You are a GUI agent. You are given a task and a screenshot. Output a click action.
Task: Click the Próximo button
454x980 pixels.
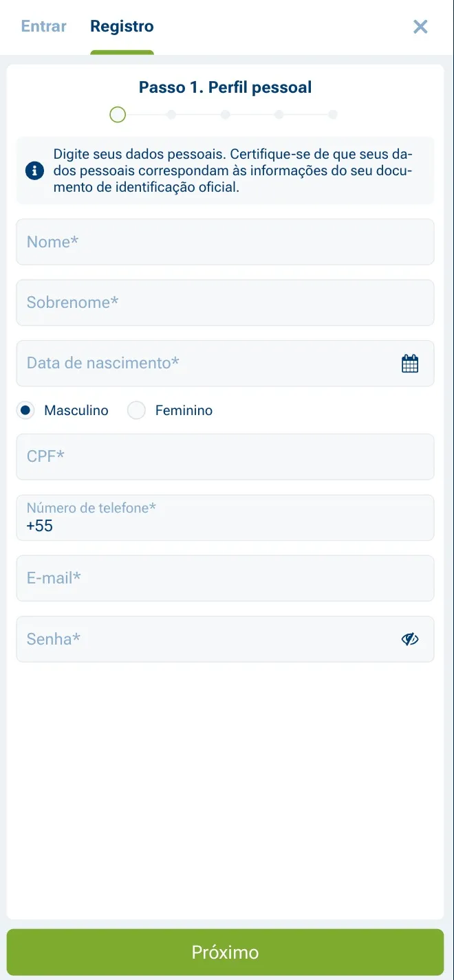(x=225, y=952)
